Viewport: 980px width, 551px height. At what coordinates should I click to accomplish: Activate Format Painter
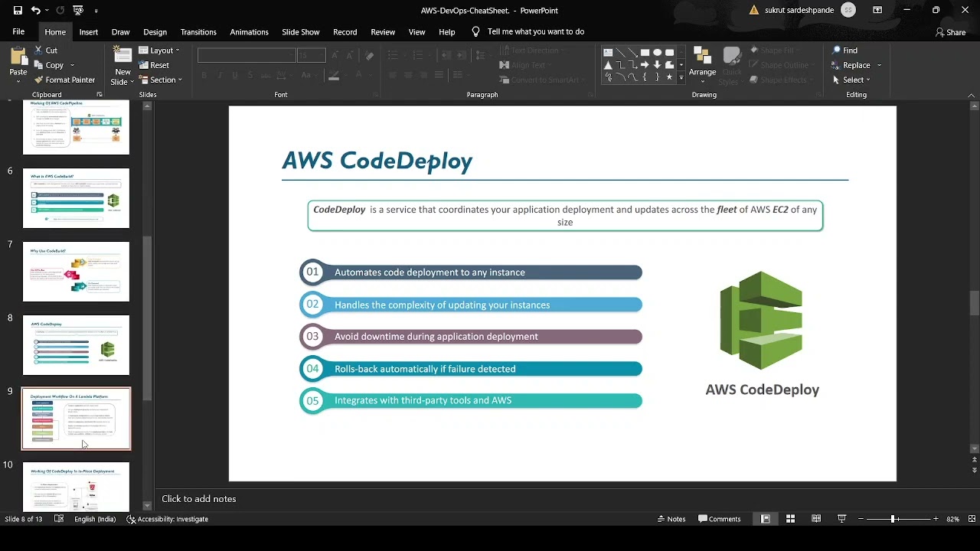65,80
